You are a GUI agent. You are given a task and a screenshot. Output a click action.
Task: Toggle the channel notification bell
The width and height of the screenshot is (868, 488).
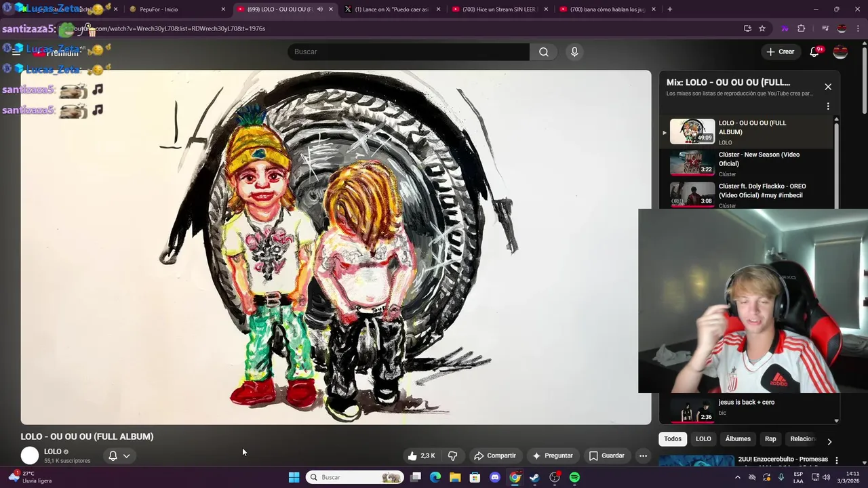click(x=113, y=456)
